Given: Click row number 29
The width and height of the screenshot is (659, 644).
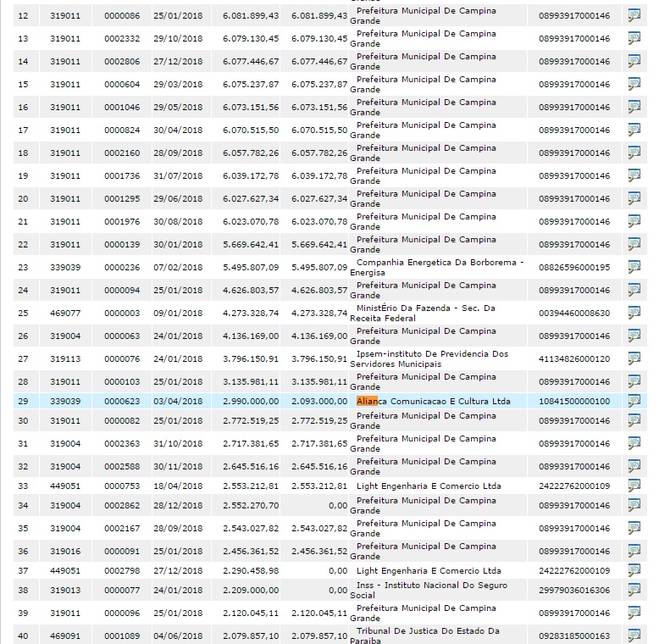Looking at the screenshot, I should pyautogui.click(x=23, y=401).
